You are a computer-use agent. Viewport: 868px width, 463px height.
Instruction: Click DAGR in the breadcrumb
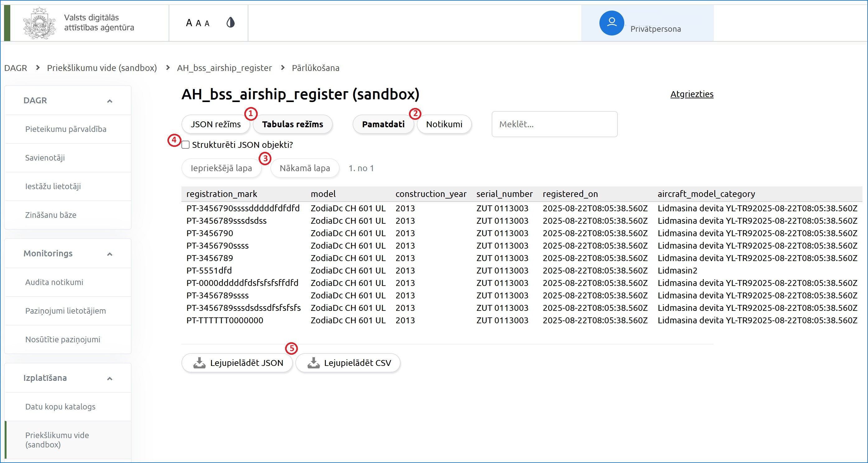16,68
